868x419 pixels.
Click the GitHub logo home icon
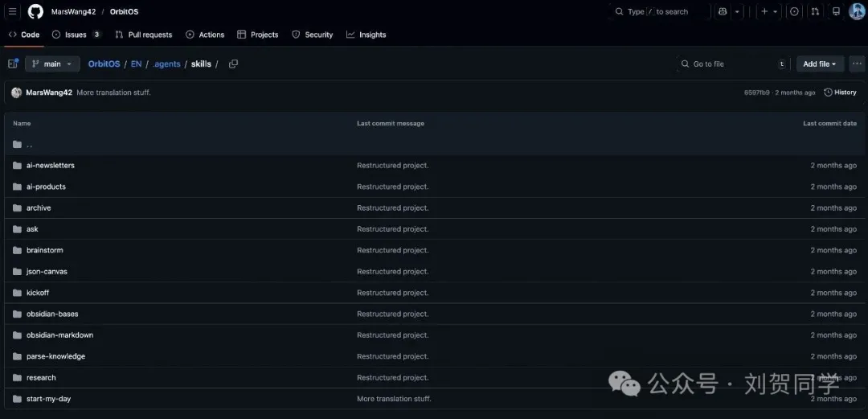35,12
